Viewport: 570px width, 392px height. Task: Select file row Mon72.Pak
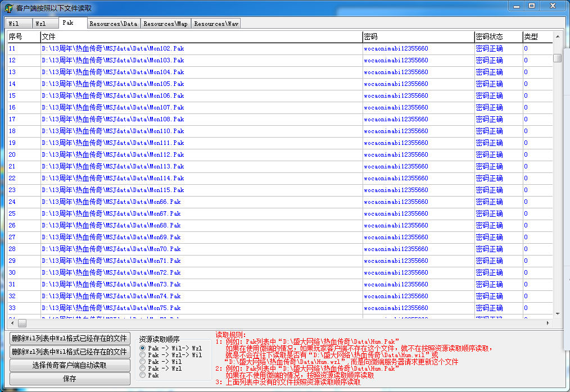pyautogui.click(x=280, y=273)
